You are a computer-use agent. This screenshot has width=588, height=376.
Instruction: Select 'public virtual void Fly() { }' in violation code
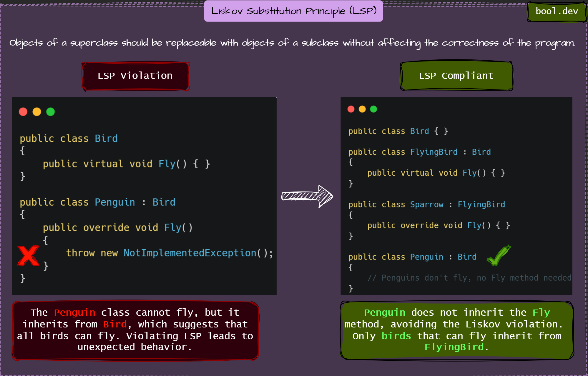pyautogui.click(x=127, y=164)
